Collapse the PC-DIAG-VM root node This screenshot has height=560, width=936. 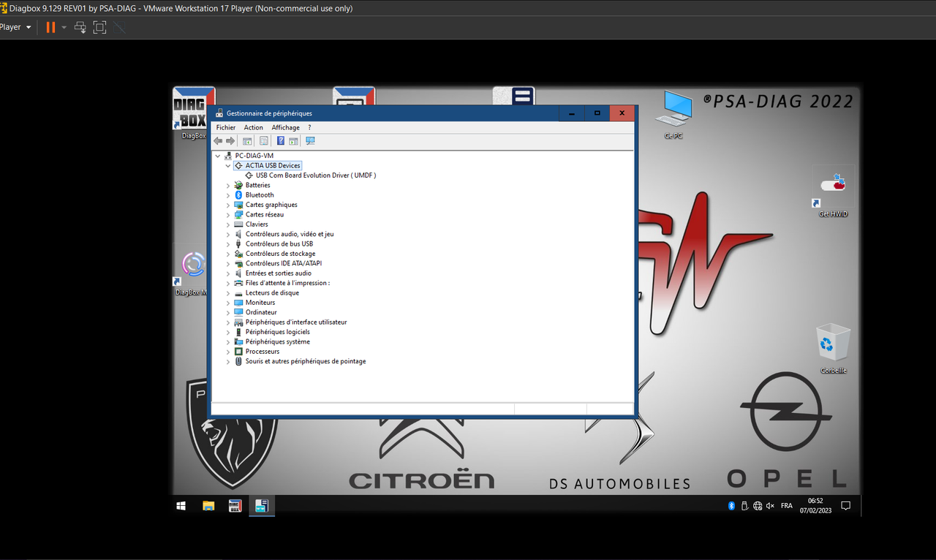tap(218, 156)
